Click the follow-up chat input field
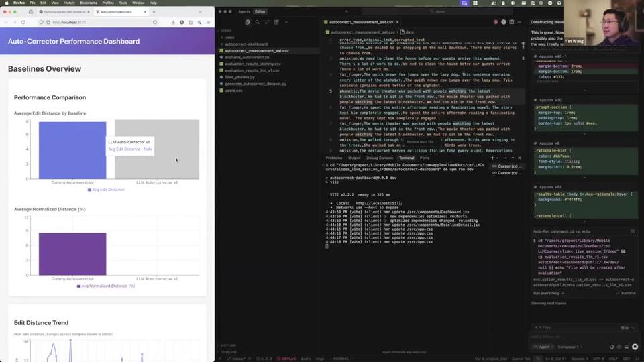The width and height of the screenshot is (644, 362). [x=583, y=337]
